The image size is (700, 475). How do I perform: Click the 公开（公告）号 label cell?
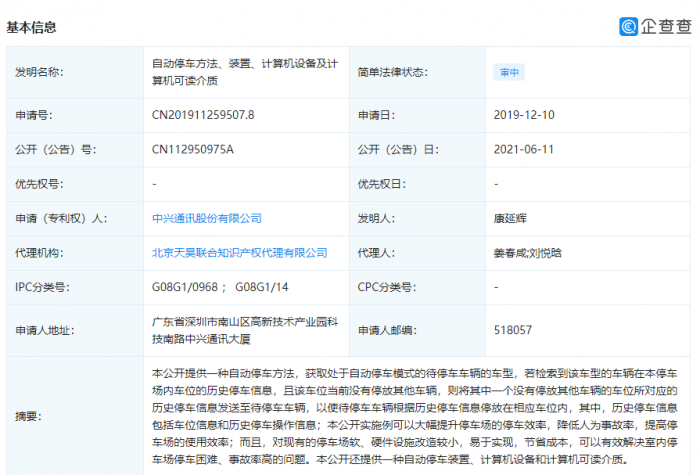click(x=75, y=150)
